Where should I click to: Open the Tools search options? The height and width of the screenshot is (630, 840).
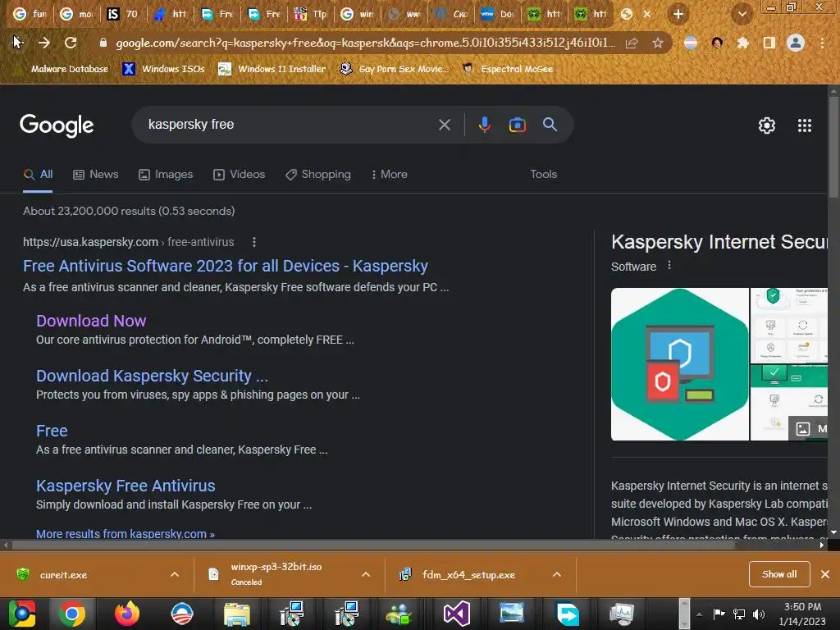click(x=543, y=175)
